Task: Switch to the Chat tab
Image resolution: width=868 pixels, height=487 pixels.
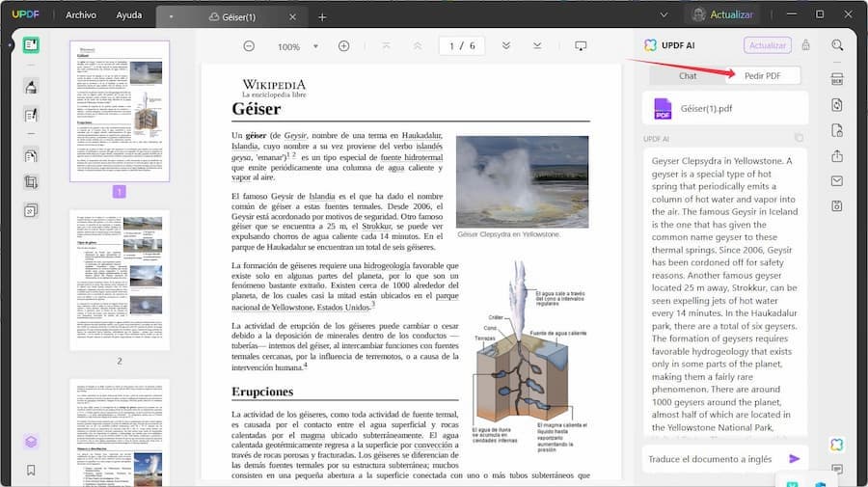Action: point(688,76)
